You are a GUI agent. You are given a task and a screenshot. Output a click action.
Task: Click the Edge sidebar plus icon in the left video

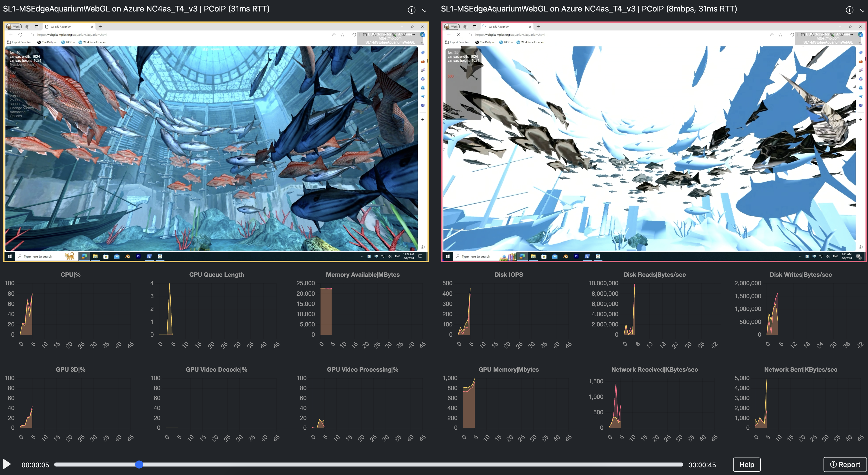423,120
